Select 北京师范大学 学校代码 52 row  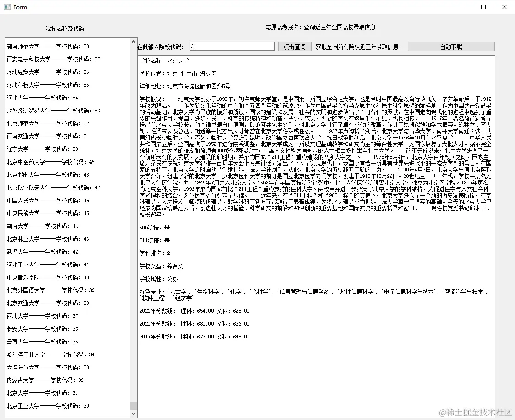(x=48, y=123)
